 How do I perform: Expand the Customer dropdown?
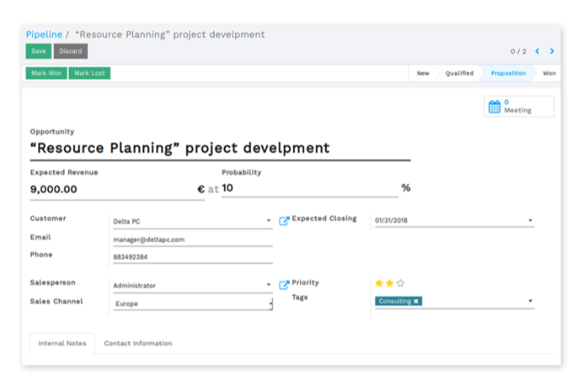[x=268, y=221]
